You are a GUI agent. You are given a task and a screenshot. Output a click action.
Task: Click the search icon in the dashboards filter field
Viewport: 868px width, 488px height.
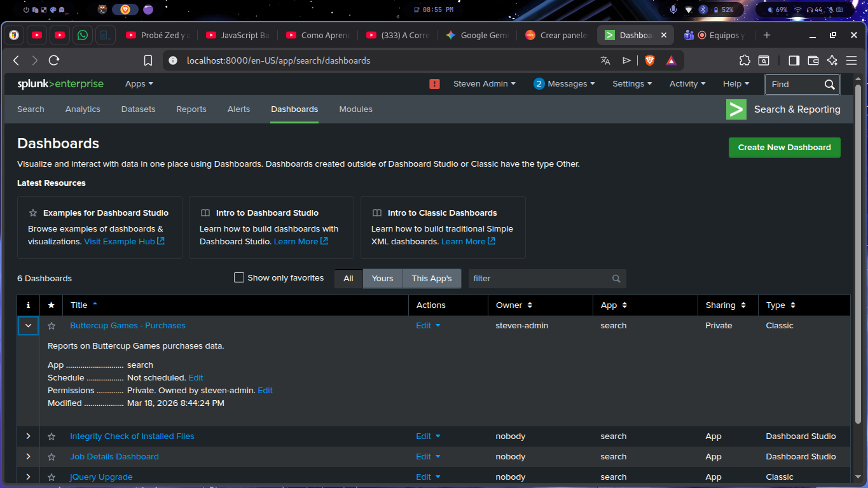pos(615,278)
